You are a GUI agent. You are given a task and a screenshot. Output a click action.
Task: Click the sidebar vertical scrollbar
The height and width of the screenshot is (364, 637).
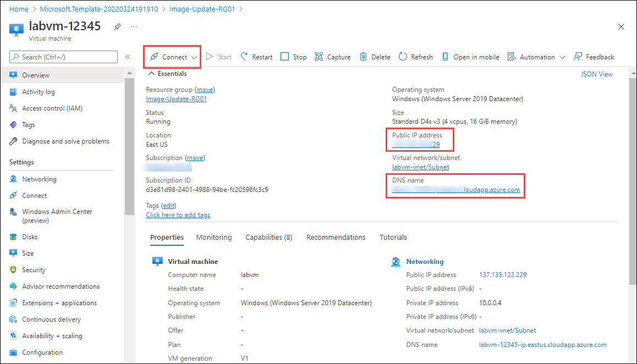[x=130, y=146]
